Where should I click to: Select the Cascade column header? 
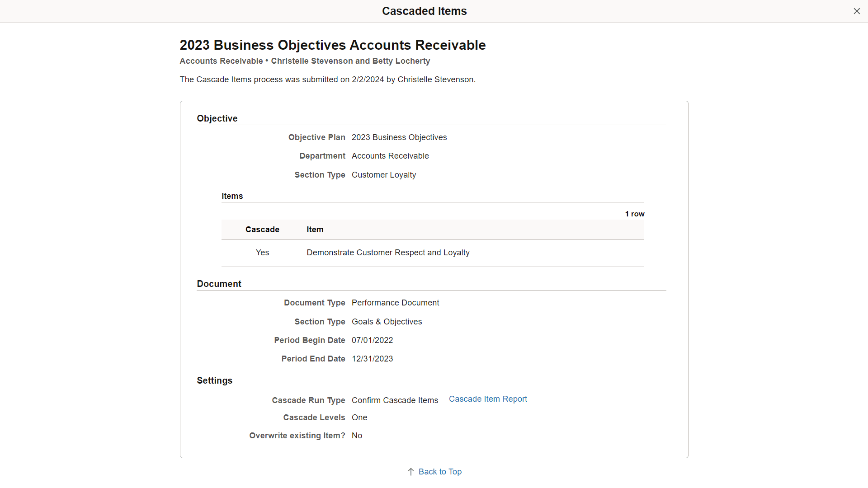tap(262, 230)
